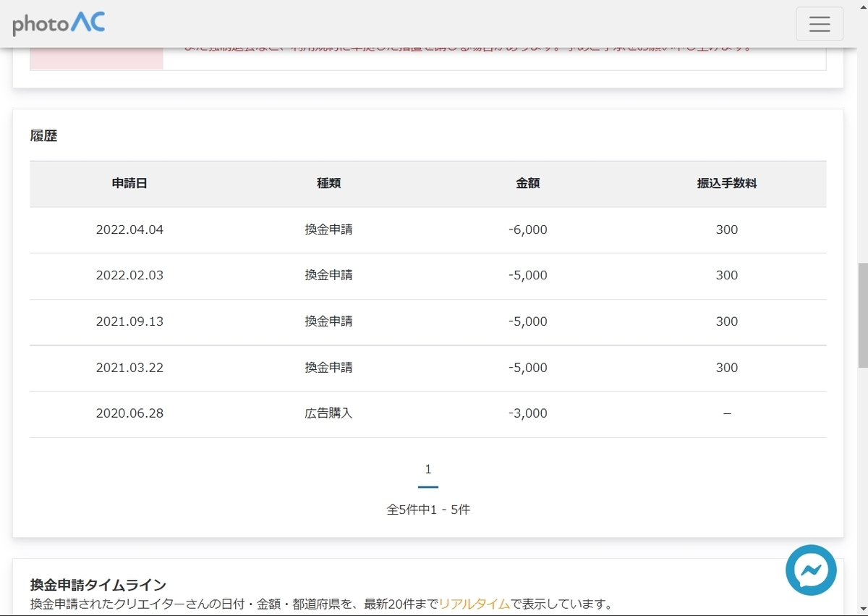Click the 履歴 section heading

pos(44,135)
